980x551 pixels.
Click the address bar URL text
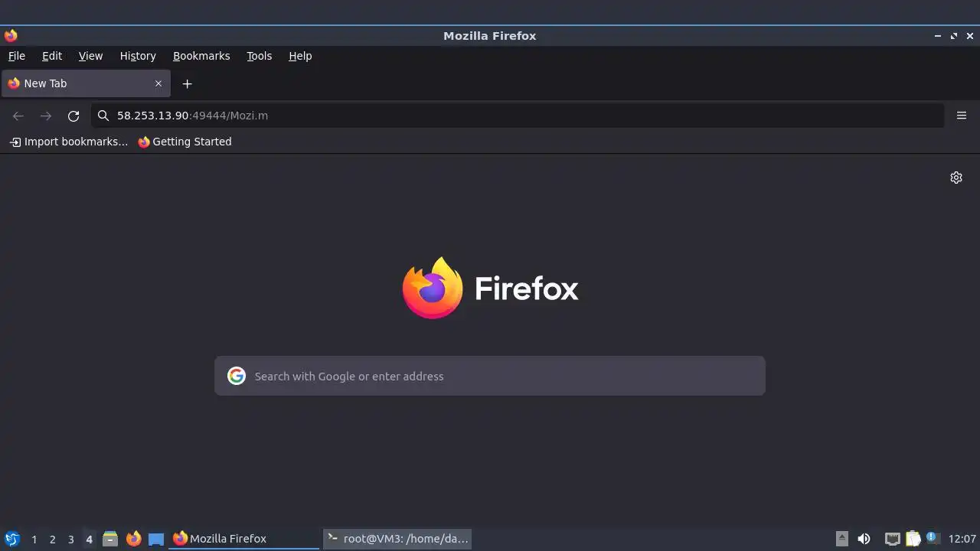coord(192,116)
